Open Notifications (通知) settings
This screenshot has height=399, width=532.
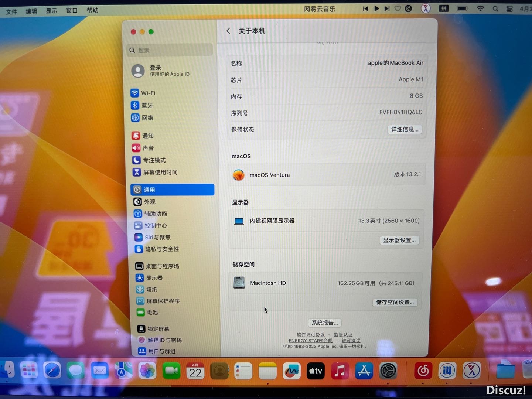point(143,136)
